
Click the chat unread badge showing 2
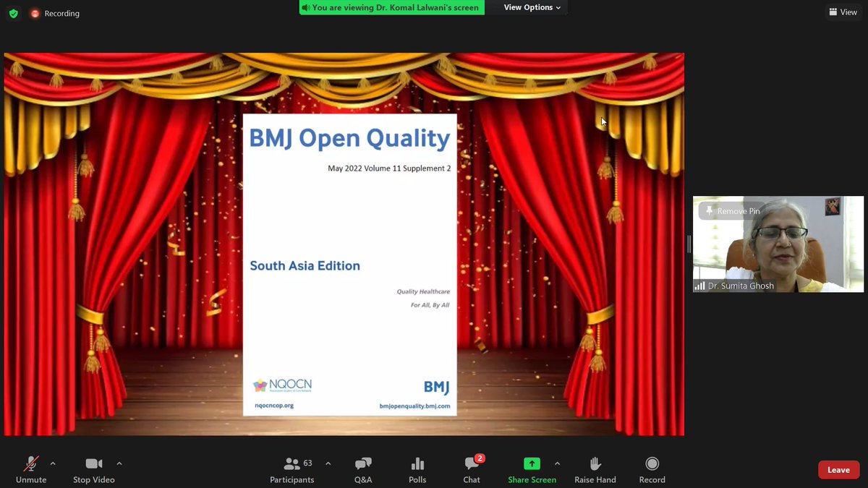[x=480, y=458]
